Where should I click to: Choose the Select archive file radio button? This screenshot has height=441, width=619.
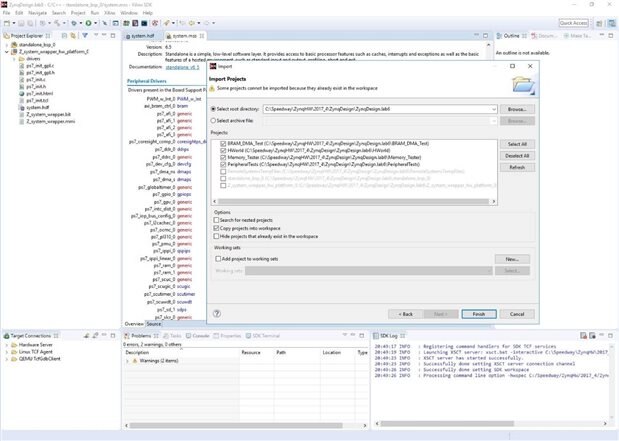click(x=213, y=119)
